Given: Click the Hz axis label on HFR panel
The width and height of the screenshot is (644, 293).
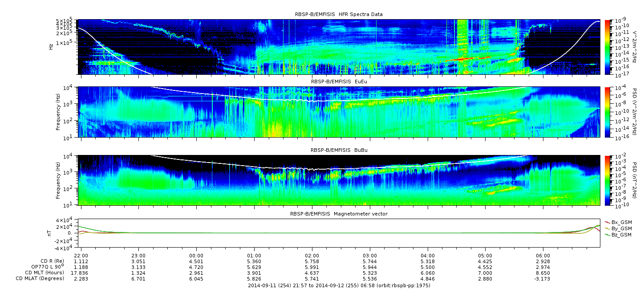Looking at the screenshot, I should [x=51, y=47].
